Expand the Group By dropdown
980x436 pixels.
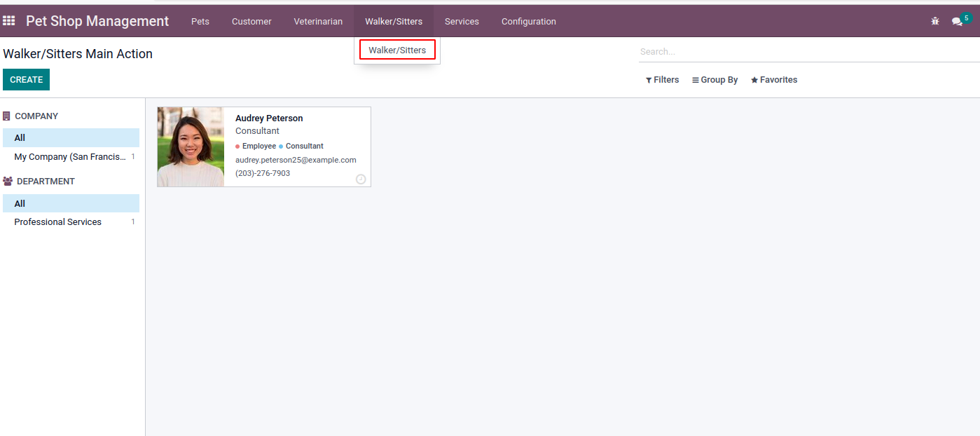(x=715, y=80)
